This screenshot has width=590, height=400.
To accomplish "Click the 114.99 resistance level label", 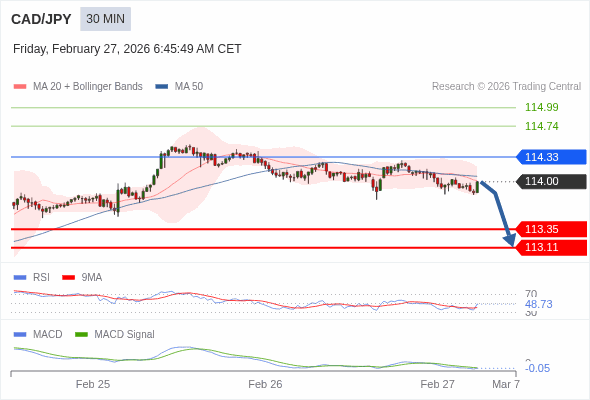I will [x=542, y=107].
